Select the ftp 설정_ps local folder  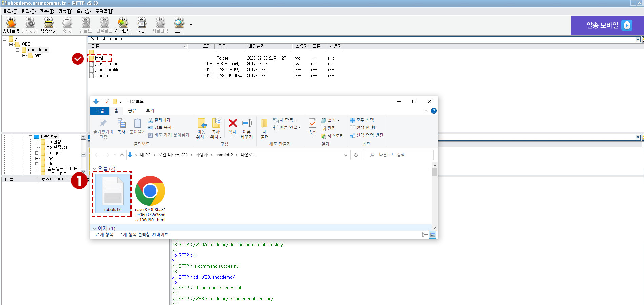58,147
